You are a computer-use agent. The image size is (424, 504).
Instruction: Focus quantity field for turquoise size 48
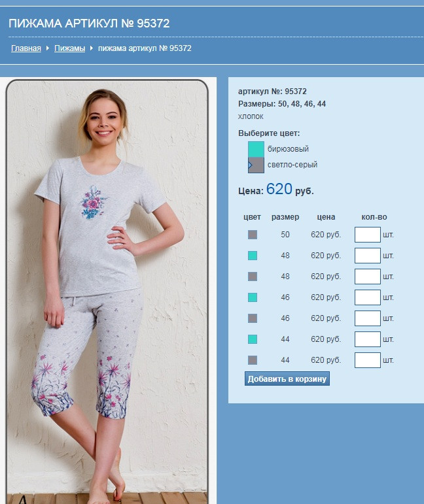click(367, 256)
